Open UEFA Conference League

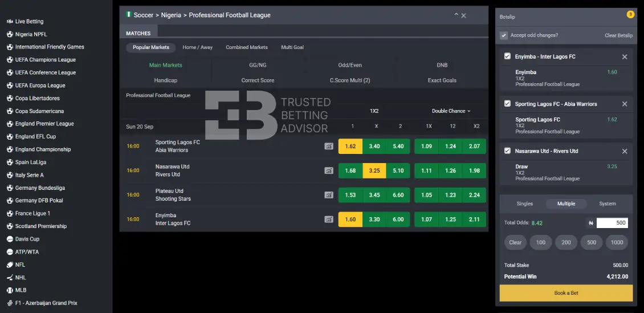pos(42,72)
